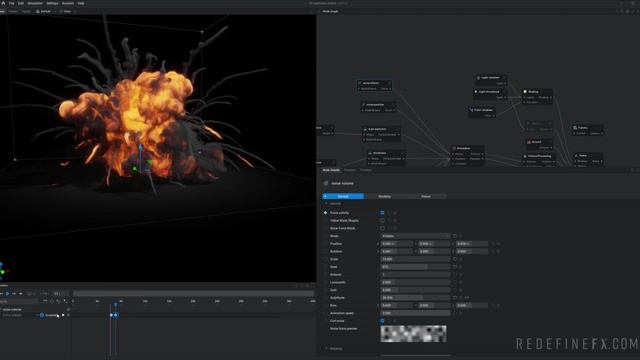Image resolution: width=640 pixels, height=360 pixels.
Task: Open the View dropdown above the viewport
Action: tap(67, 11)
